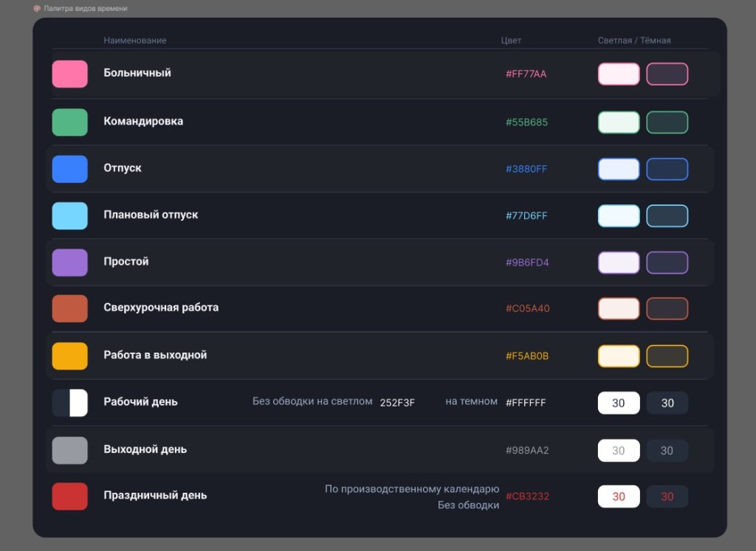
Task: Select the Больничный light theme swatch
Action: pyautogui.click(x=619, y=74)
